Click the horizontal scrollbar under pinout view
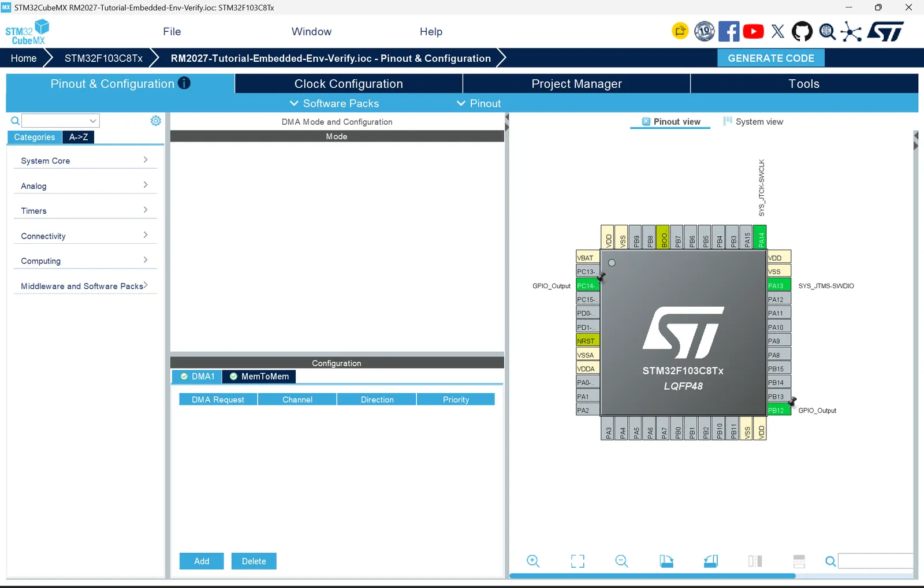 pos(653,575)
